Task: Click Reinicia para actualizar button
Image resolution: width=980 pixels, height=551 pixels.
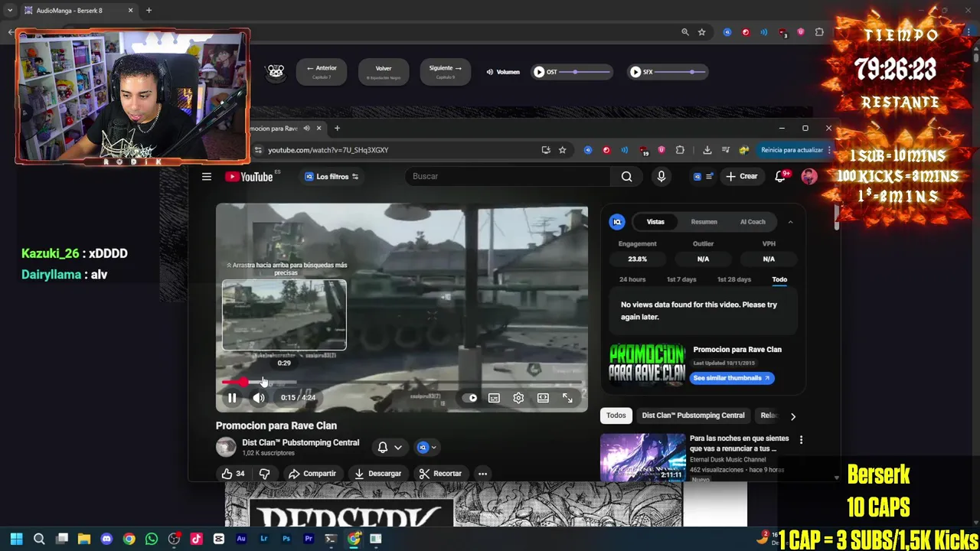Action: [792, 150]
